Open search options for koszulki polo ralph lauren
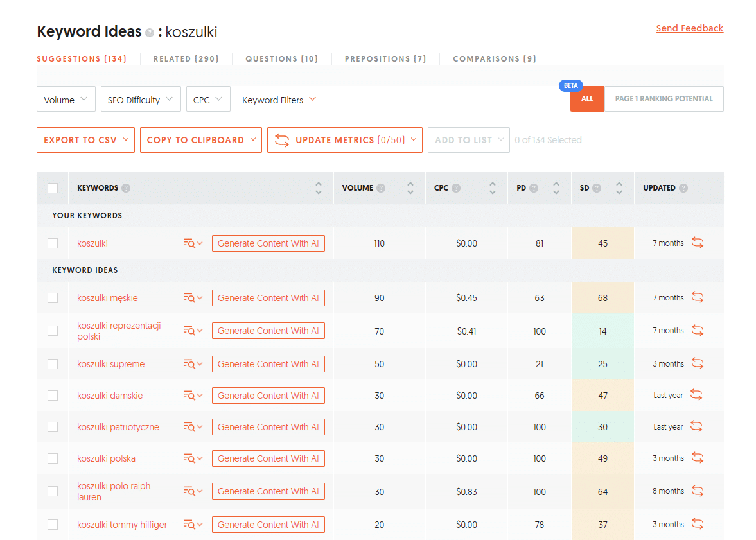Viewport: 756px width, 540px height. point(193,491)
